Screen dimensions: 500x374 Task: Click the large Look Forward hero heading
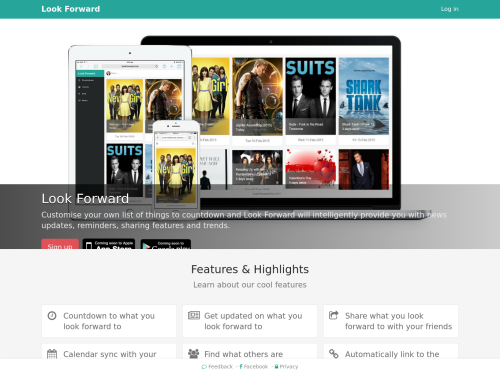tap(85, 199)
